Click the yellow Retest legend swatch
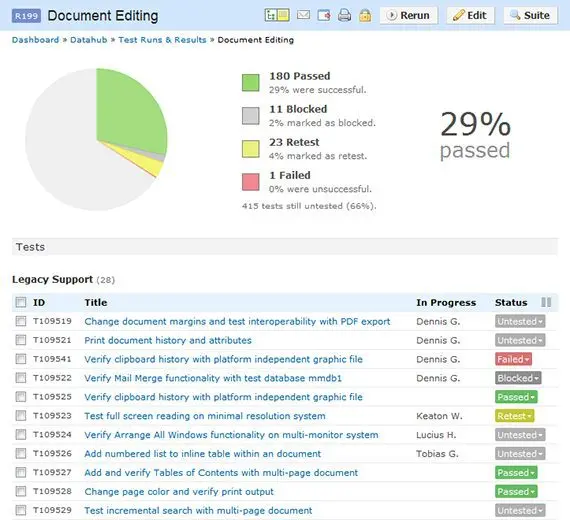This screenshot has width=570, height=520. (251, 149)
